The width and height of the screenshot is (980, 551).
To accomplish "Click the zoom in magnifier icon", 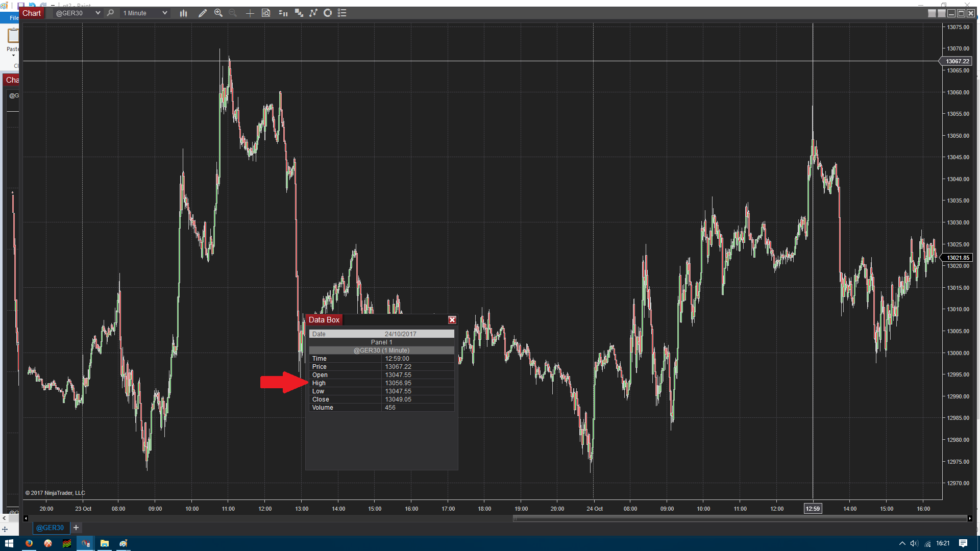I will tap(218, 13).
